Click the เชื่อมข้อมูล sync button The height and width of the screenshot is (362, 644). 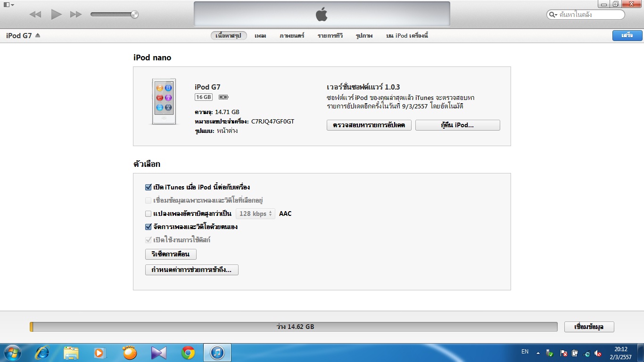tap(589, 327)
